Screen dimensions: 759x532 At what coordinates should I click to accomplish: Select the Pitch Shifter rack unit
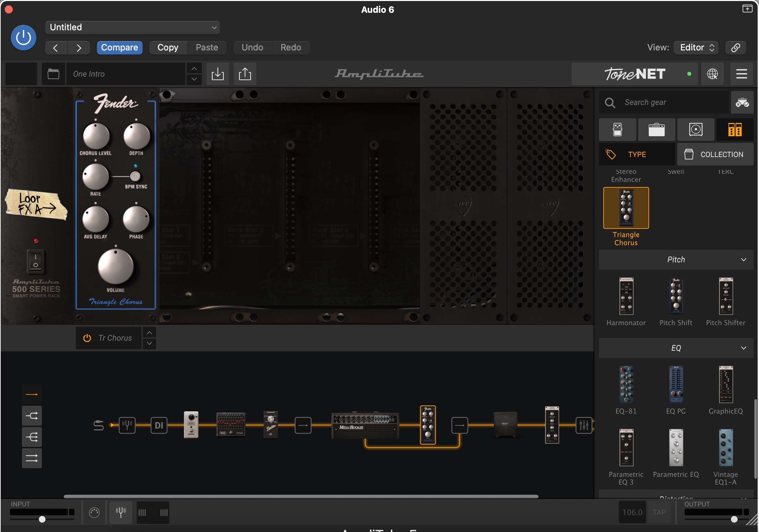coord(726,296)
